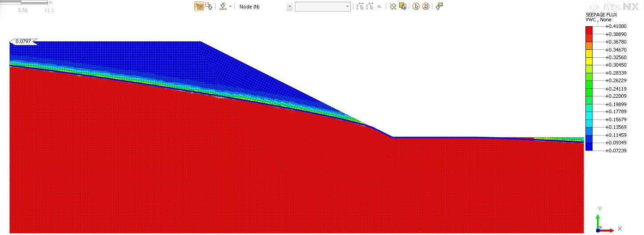
Task: Click the unselect pointer tool icon
Action: (208, 7)
